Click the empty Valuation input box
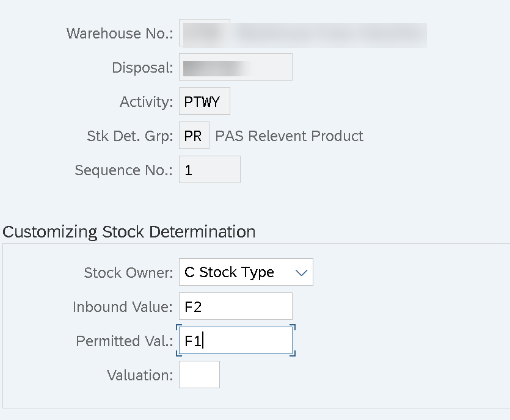Screen dimensions: 510x420 click(199, 374)
